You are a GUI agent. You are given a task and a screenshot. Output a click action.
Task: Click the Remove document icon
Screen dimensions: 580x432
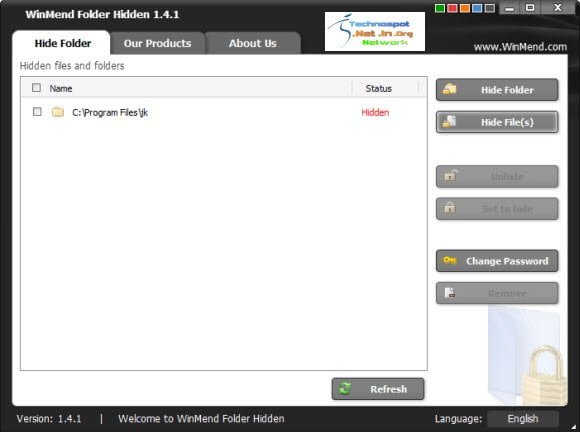[x=450, y=293]
